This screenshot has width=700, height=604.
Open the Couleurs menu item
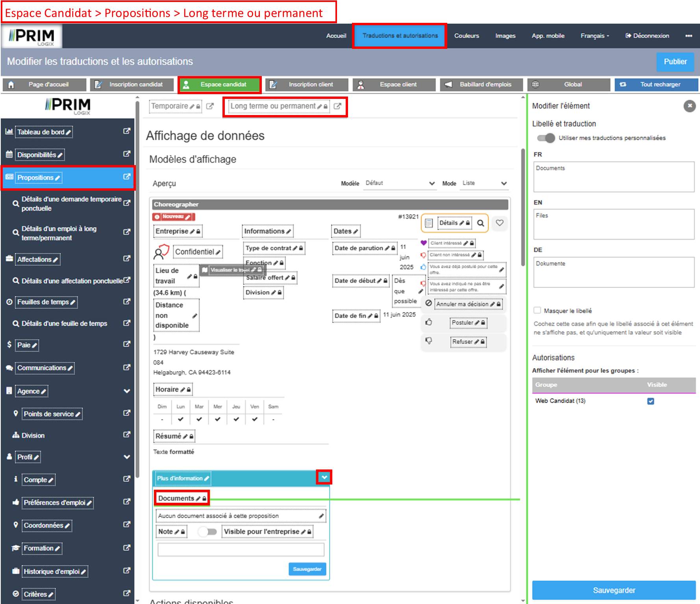pyautogui.click(x=467, y=36)
